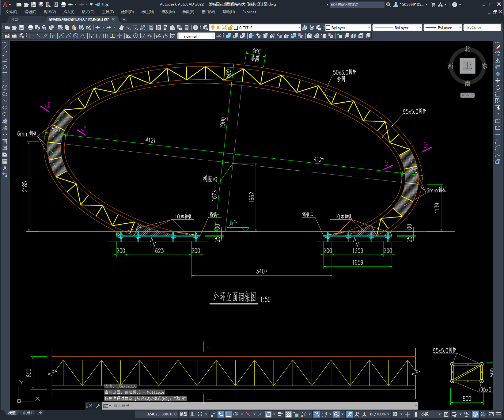This screenshot has width=504, height=420.
Task: Select the Diameter dimension tool
Action: click(x=76, y=36)
